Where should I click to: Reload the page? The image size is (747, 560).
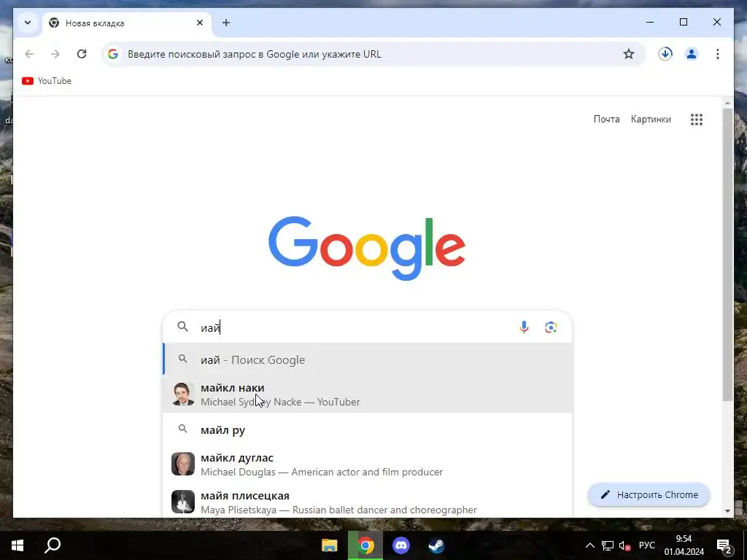pyautogui.click(x=82, y=54)
